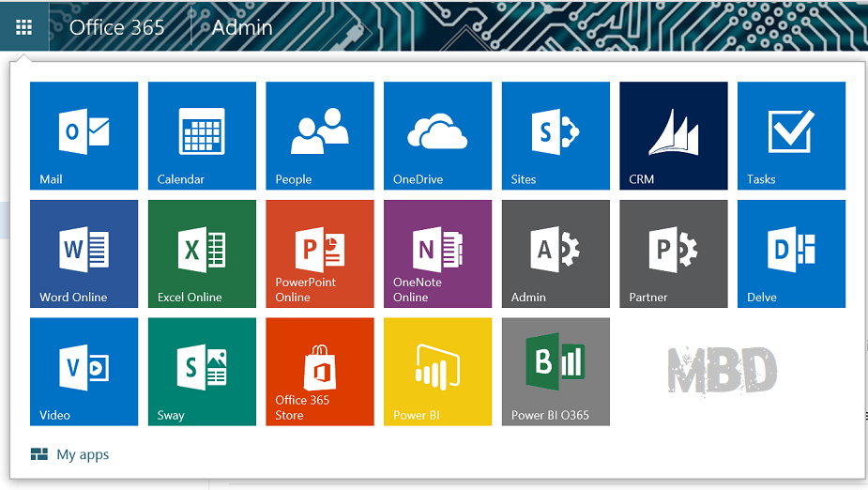The height and width of the screenshot is (490, 868).
Task: Launch the CRM tile
Action: pyautogui.click(x=674, y=136)
